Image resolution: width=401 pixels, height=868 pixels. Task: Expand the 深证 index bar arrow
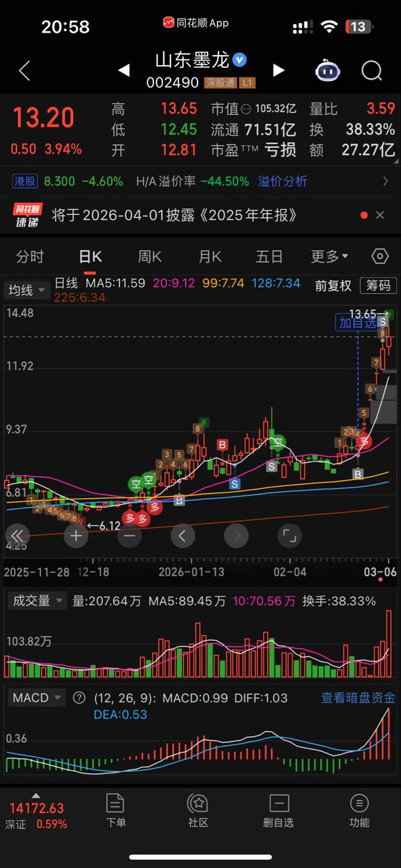pos(36,796)
